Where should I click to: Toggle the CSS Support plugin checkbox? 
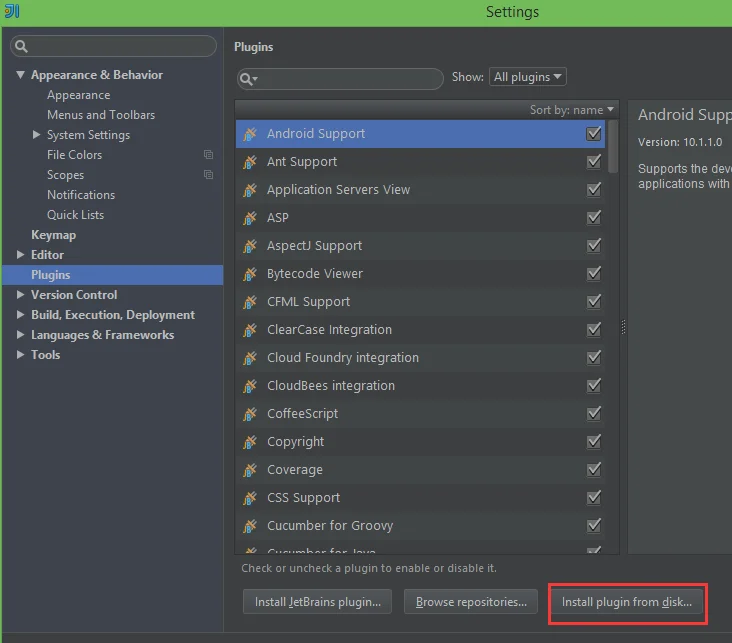coord(594,498)
